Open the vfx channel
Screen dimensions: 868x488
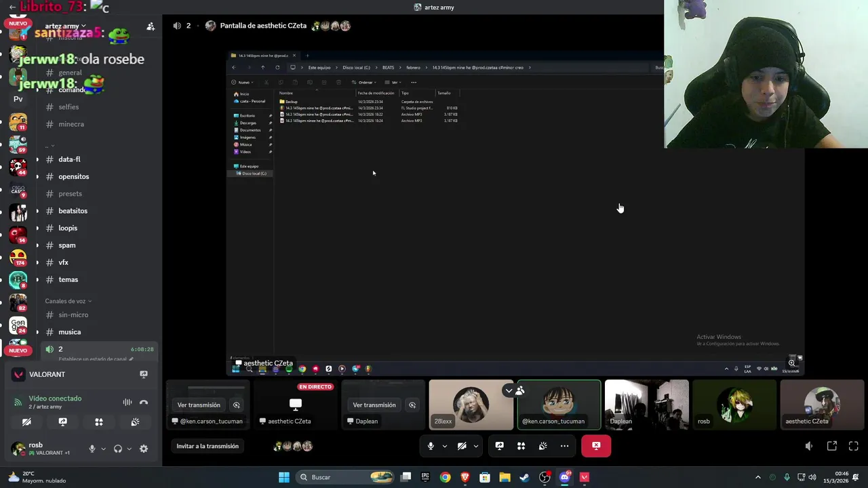(x=64, y=262)
